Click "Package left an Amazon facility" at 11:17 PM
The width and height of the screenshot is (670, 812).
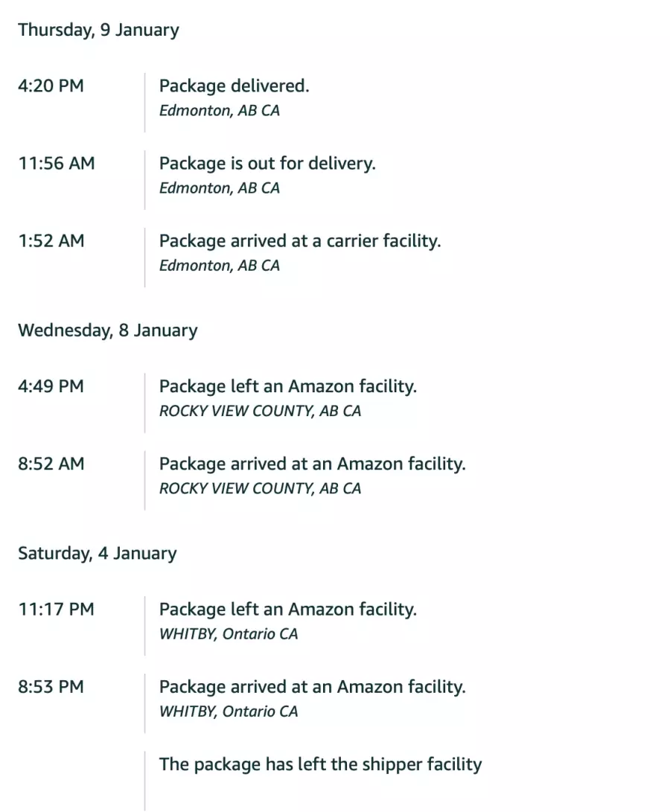click(x=287, y=610)
